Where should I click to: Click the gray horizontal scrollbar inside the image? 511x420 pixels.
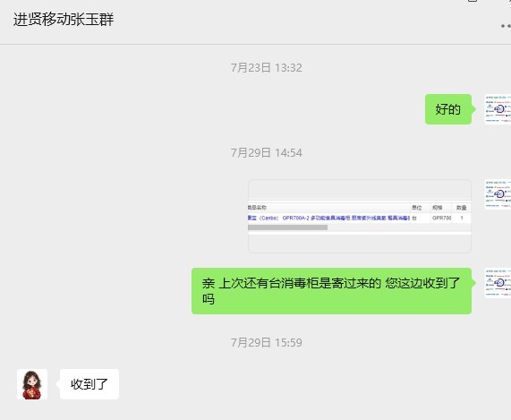click(287, 227)
